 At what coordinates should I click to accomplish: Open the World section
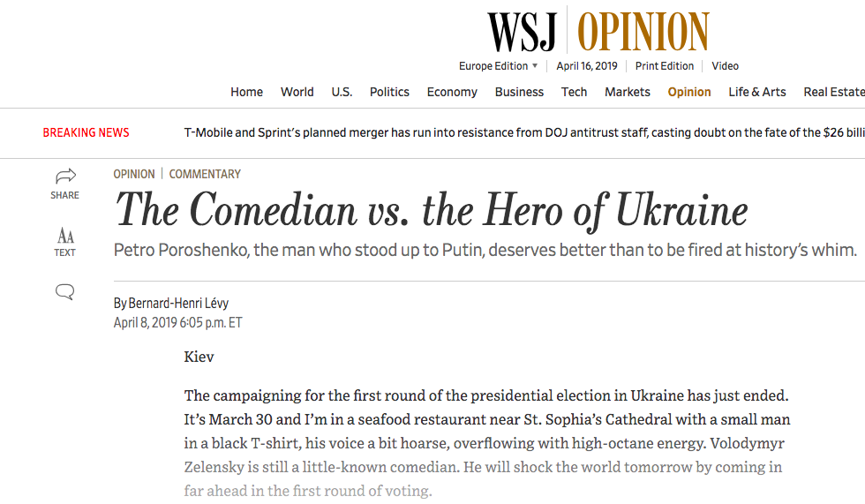tap(297, 92)
